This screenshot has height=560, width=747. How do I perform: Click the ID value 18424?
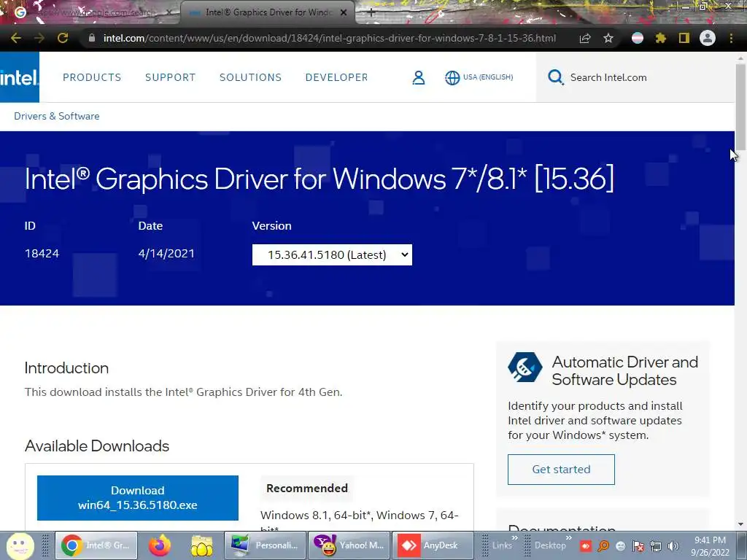42,253
